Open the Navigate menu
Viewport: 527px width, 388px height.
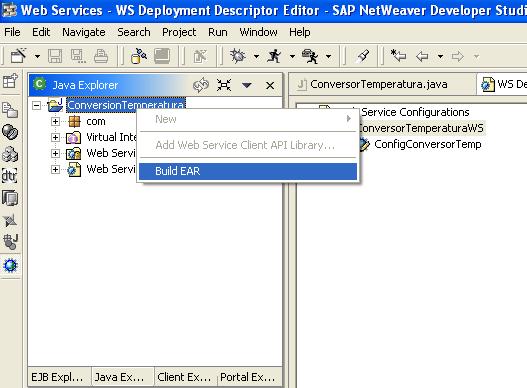[84, 32]
